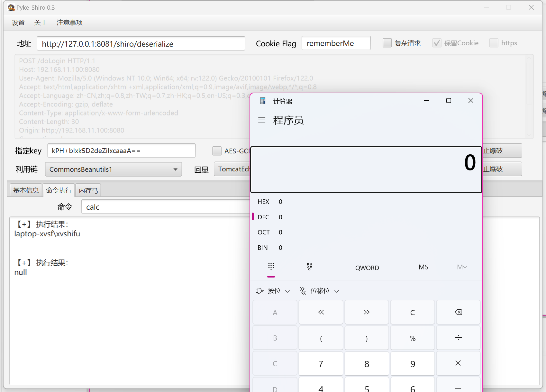Screen dimensions: 546x392
Task: Click the number 5 key
Action: point(367,385)
